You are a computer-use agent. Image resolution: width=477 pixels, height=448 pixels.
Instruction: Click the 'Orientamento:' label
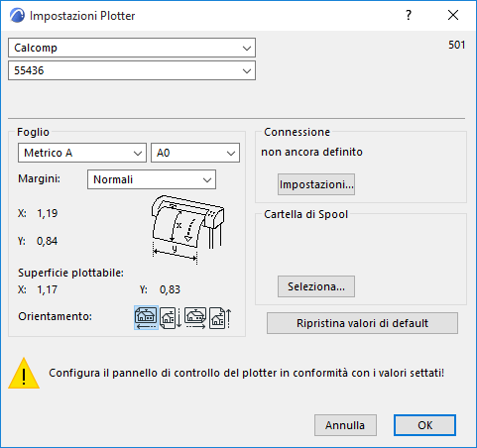click(55, 316)
